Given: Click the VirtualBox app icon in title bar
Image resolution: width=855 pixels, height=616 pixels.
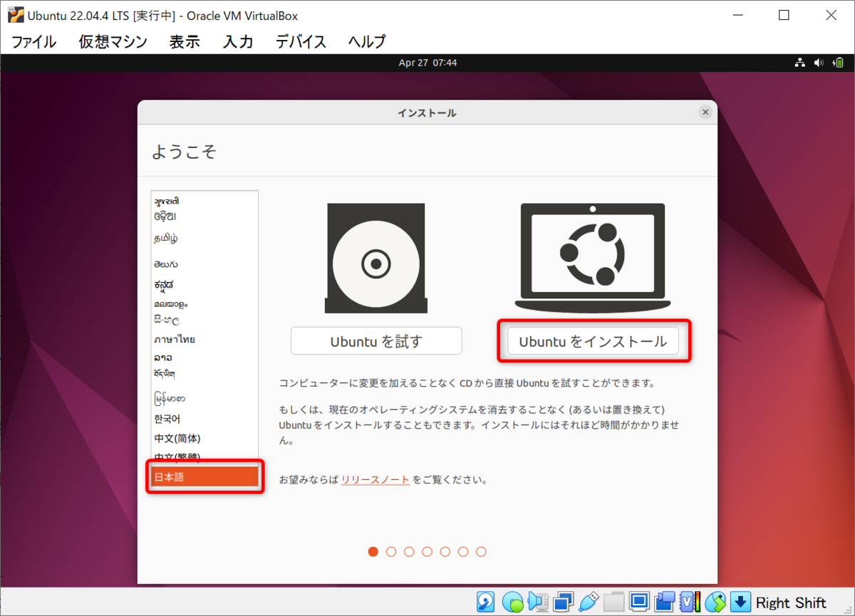Looking at the screenshot, I should (x=16, y=15).
